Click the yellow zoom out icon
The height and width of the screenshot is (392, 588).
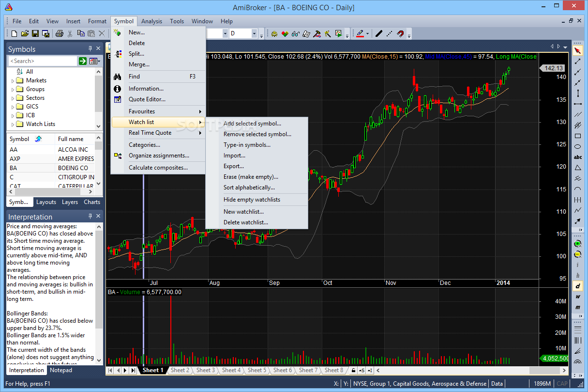(x=577, y=254)
